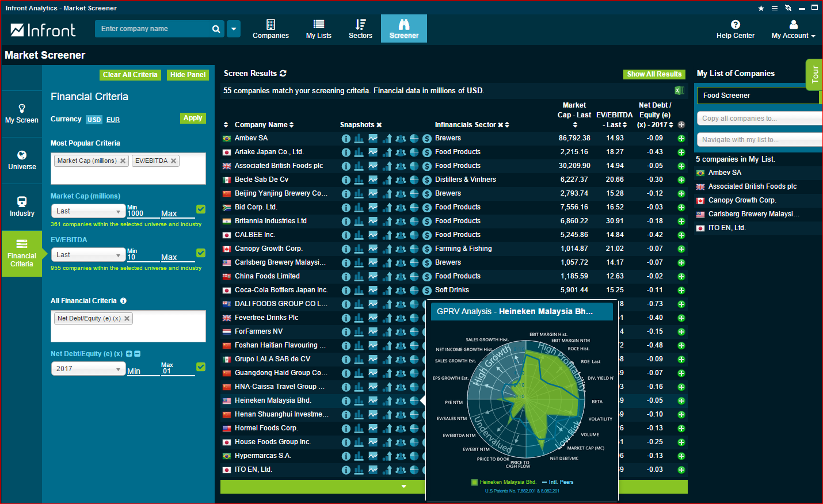Click minus icon next to Net Debt/Equity heading
The width and height of the screenshot is (823, 504).
(137, 354)
